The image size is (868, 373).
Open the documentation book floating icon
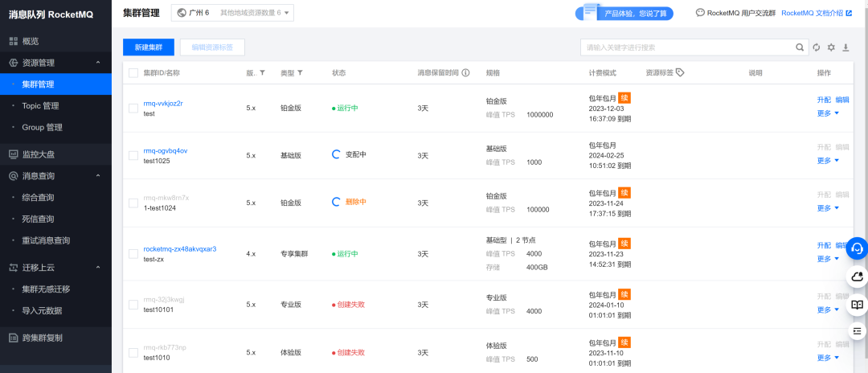857,305
